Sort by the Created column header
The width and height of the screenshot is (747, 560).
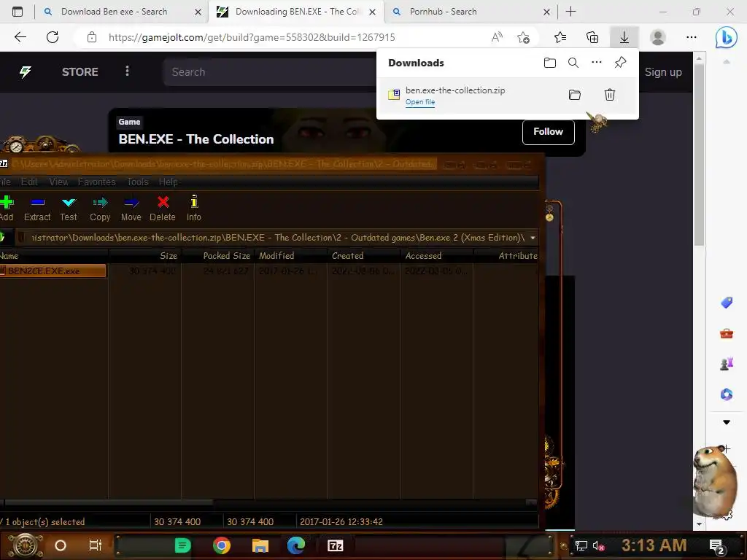point(363,256)
